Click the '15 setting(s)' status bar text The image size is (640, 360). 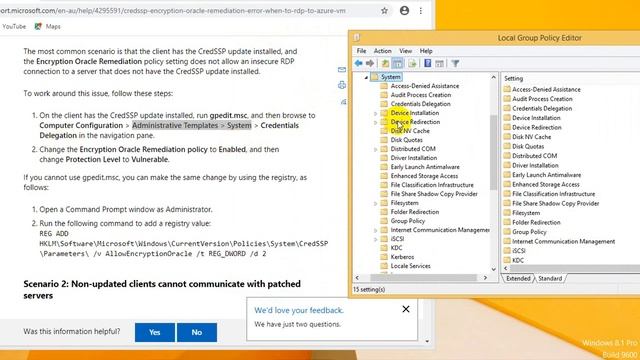(369, 289)
